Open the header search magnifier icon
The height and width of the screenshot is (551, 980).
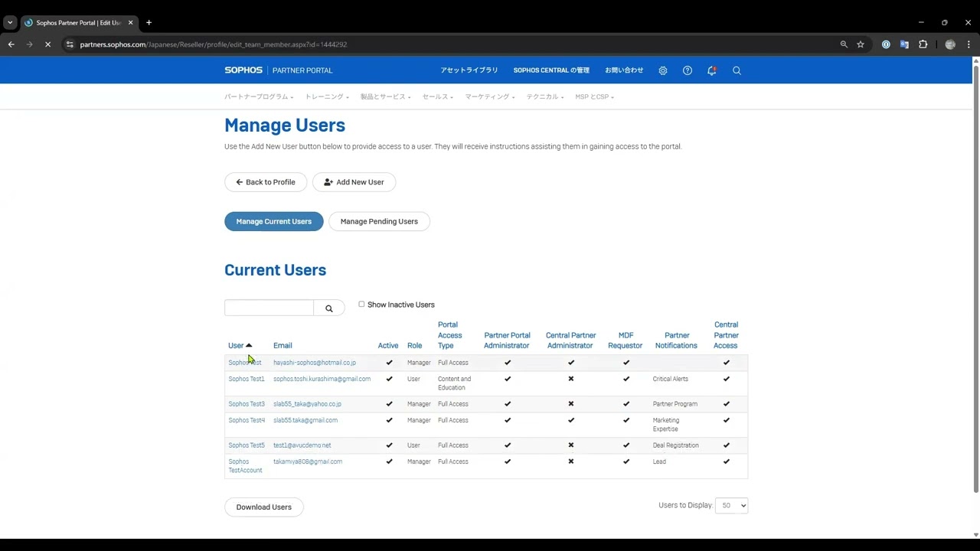[737, 70]
